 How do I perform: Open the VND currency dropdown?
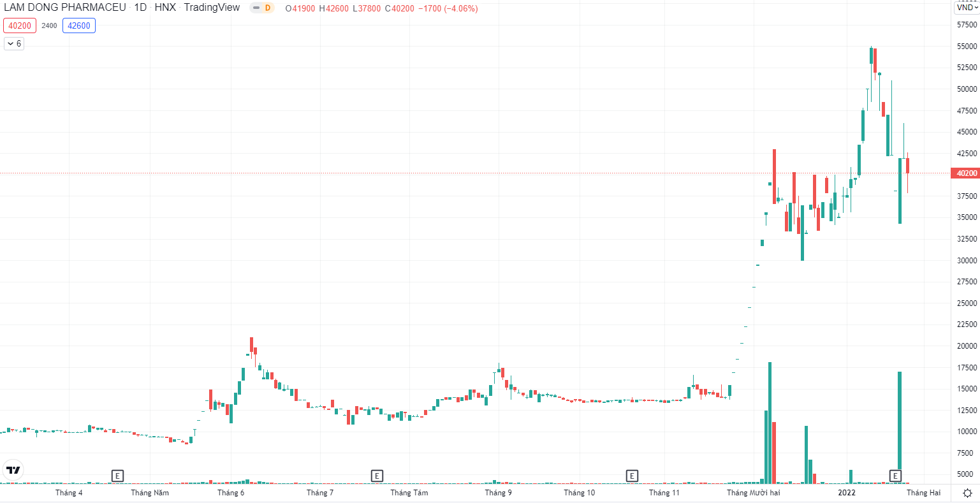tap(967, 8)
